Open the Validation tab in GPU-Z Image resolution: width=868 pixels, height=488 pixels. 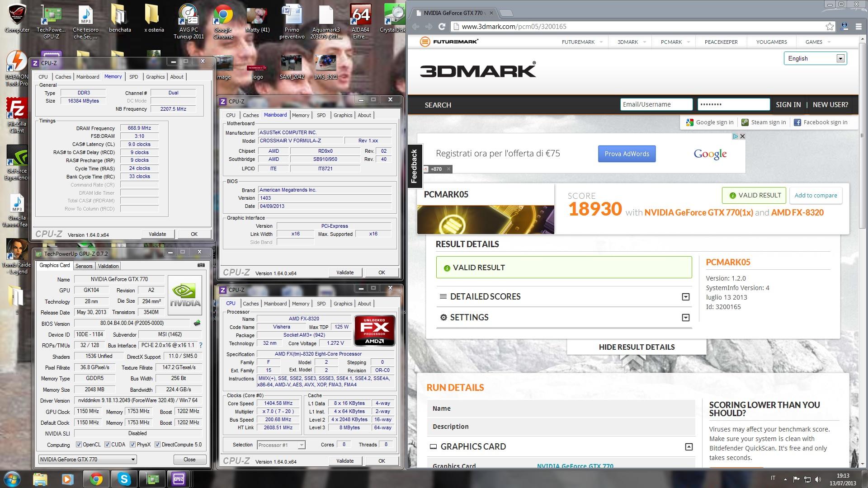pyautogui.click(x=108, y=266)
